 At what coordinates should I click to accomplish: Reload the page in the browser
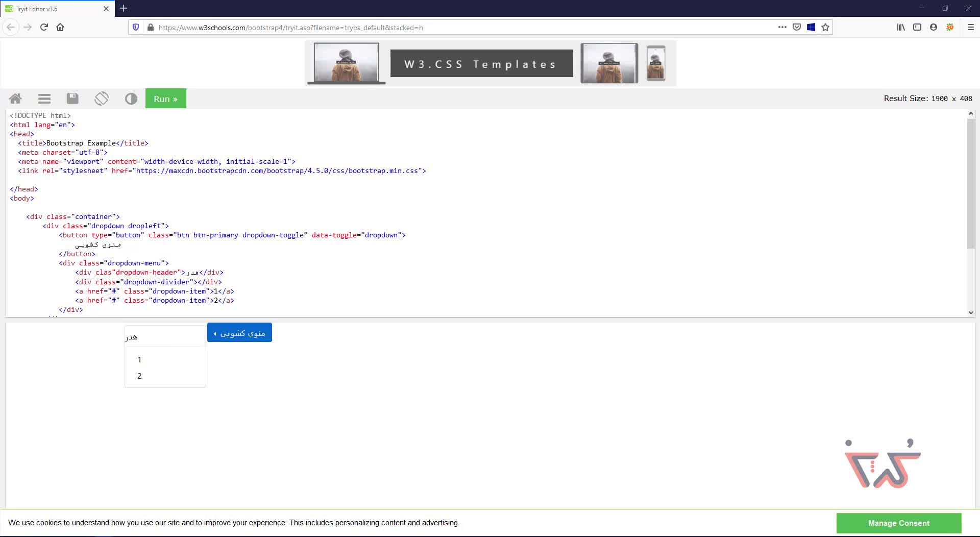44,28
